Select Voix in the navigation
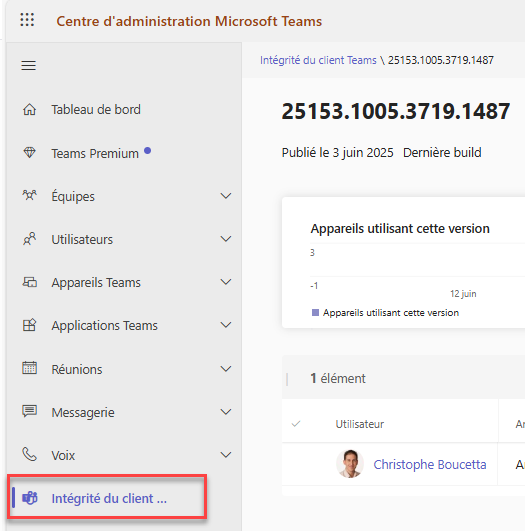Image resolution: width=525 pixels, height=531 pixels. 63,455
